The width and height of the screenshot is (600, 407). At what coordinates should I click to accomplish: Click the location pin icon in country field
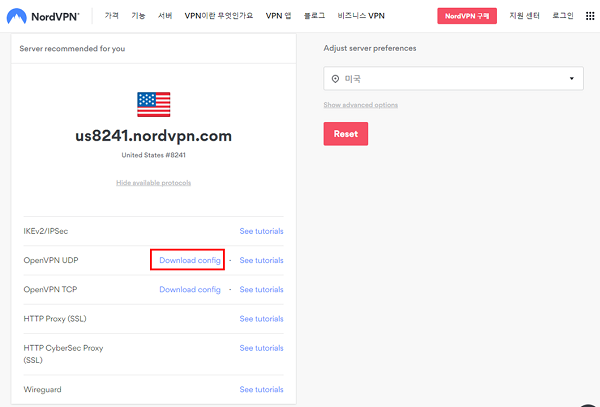coord(335,79)
